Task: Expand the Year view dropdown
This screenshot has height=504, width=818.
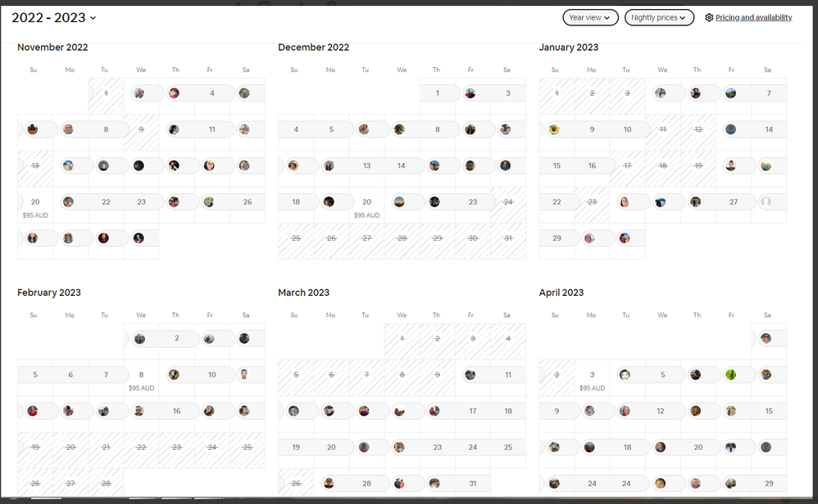Action: tap(590, 17)
